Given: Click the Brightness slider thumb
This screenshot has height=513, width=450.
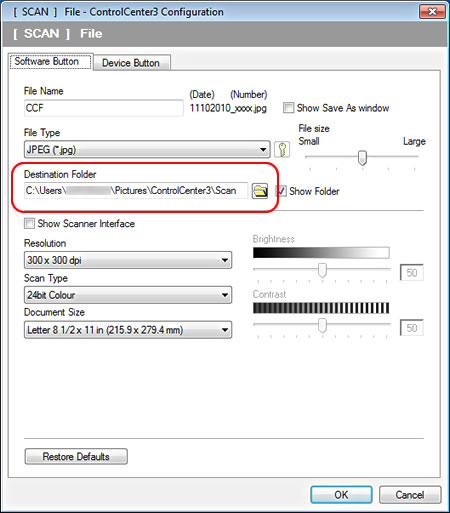Looking at the screenshot, I should [x=322, y=270].
